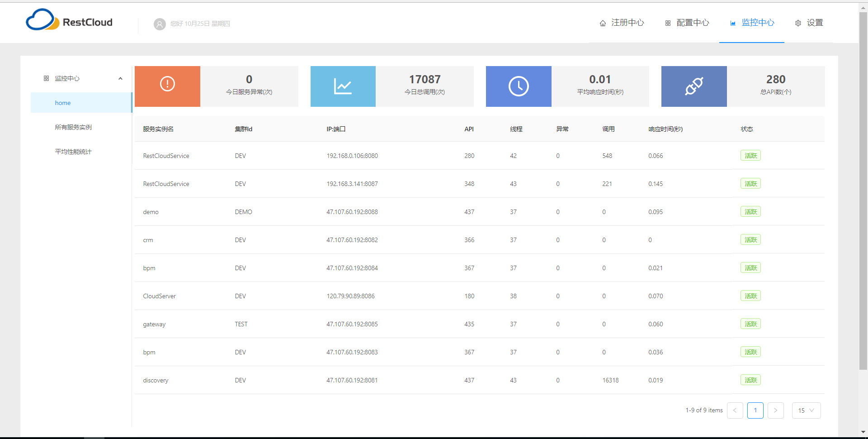The height and width of the screenshot is (439, 868).
Task: Go to next page with right arrow
Action: (x=775, y=410)
